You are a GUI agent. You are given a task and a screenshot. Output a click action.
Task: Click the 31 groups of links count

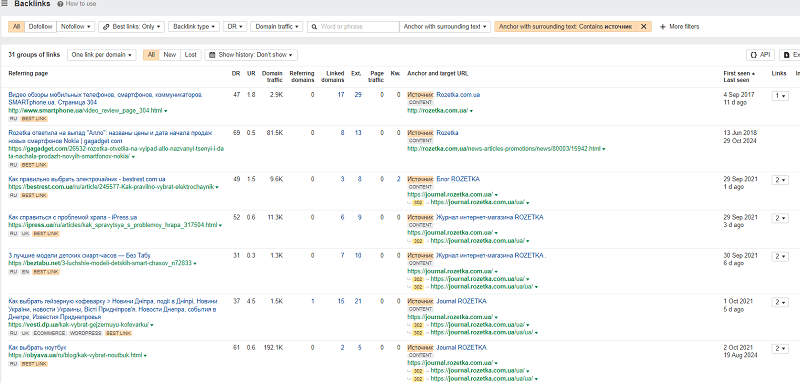pos(34,55)
